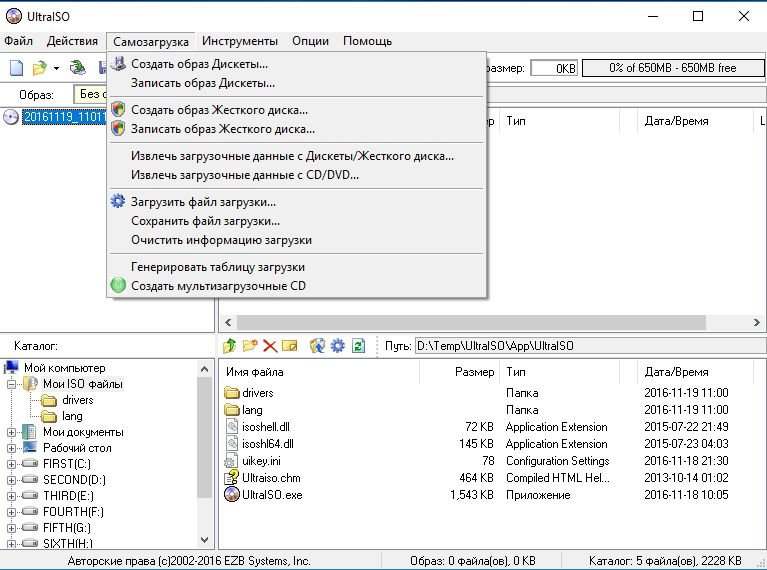Screen dimensions: 767x570
Task: Collapse the Мои ISO файлы tree node
Action: [x=11, y=384]
